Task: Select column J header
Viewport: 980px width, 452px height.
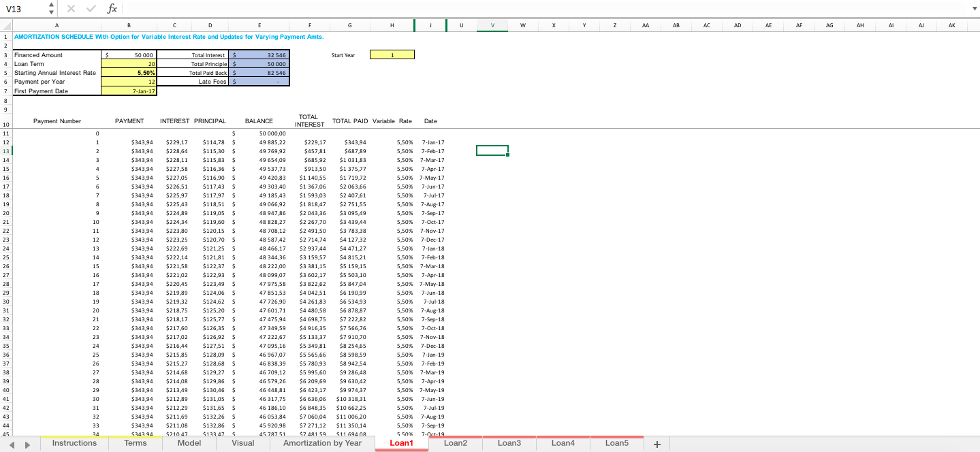Action: (x=430, y=25)
